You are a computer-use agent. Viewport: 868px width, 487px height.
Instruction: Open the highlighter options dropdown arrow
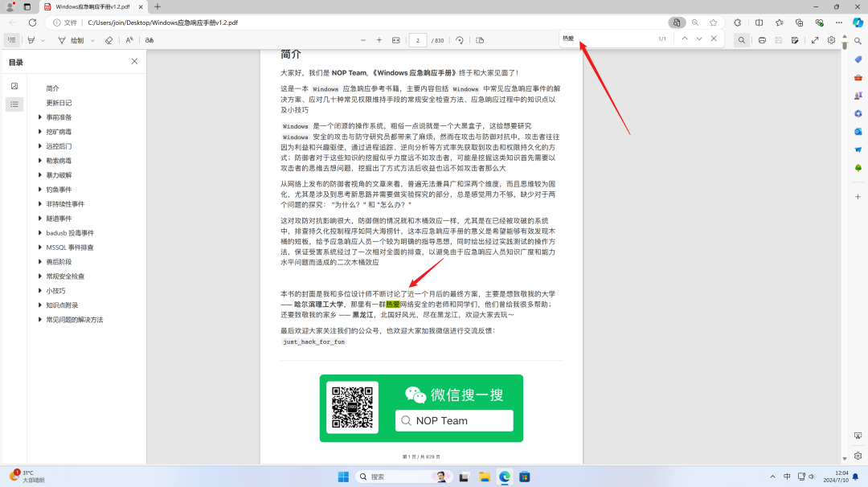pos(42,39)
